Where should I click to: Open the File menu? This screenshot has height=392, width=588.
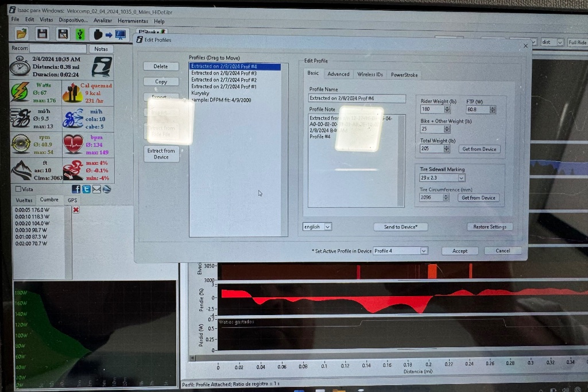(x=15, y=19)
